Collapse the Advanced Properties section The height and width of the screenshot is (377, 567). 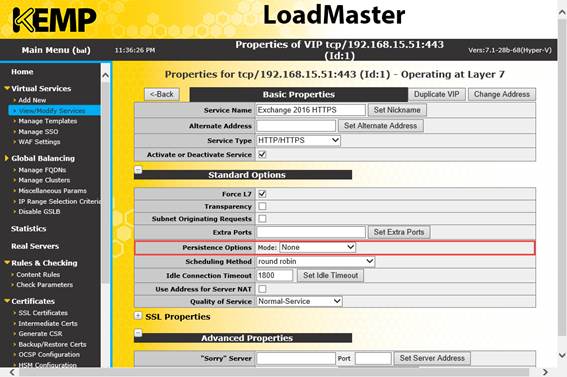click(x=138, y=333)
